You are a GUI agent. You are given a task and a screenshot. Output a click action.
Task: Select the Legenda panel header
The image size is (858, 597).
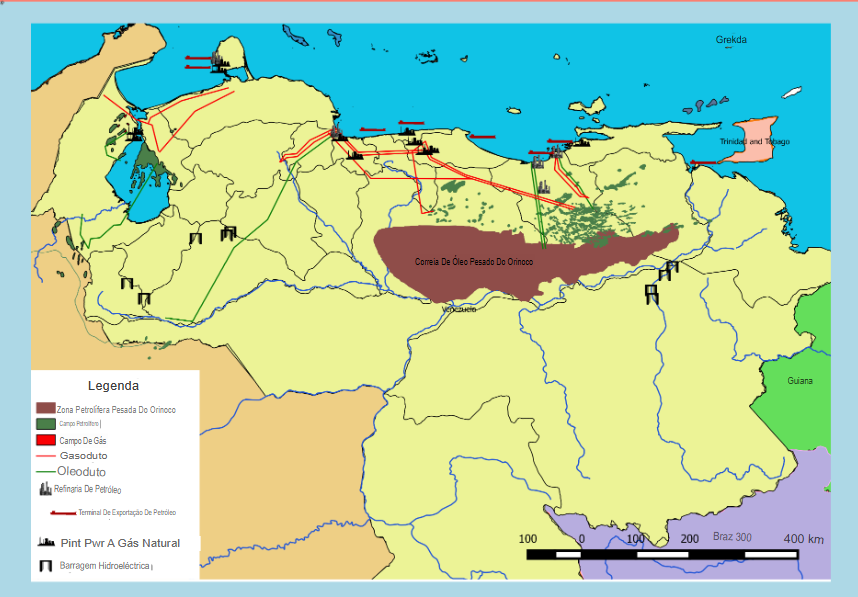click(x=115, y=385)
